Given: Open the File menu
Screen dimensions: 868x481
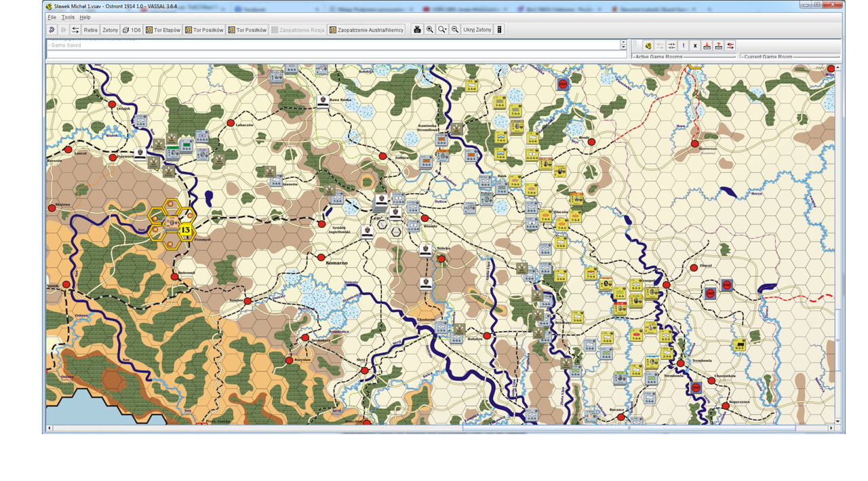Looking at the screenshot, I should (52, 17).
